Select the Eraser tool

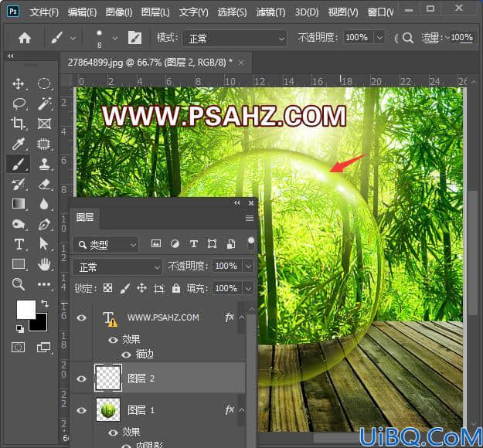click(x=44, y=184)
